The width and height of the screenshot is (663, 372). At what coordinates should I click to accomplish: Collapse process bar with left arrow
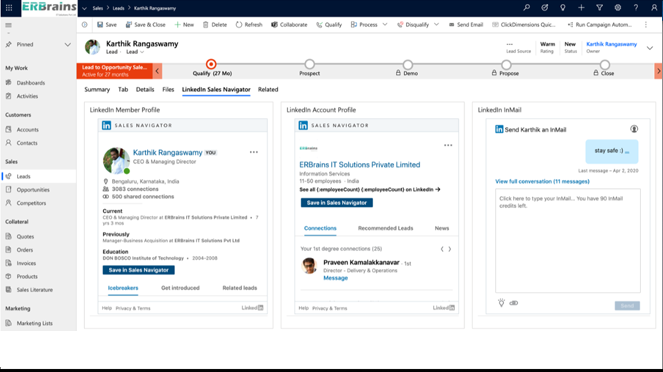(x=157, y=71)
